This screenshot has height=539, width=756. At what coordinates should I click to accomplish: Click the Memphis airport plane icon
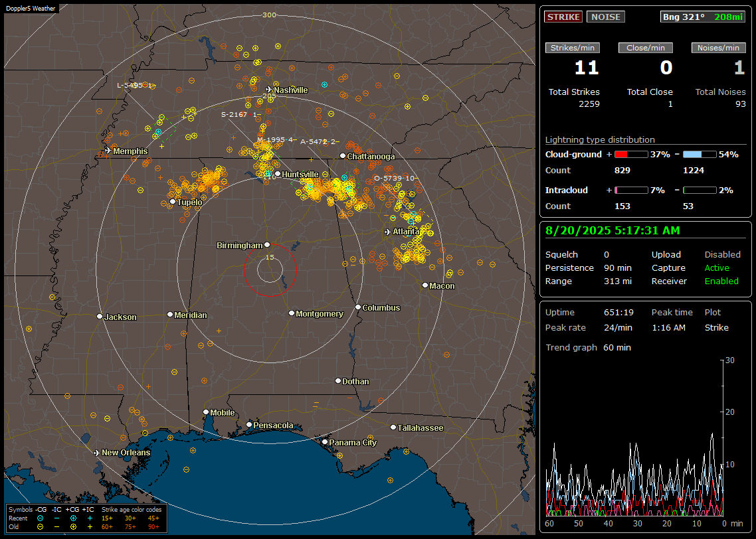(x=108, y=151)
